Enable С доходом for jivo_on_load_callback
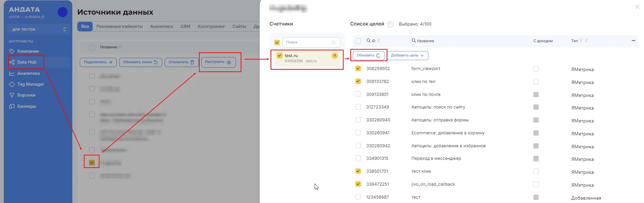 pos(536,184)
